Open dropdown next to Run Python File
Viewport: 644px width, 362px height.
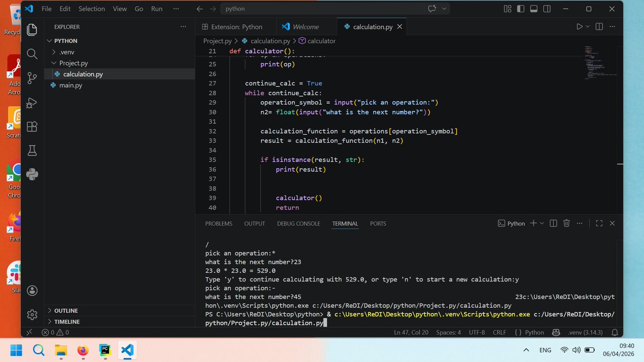pos(587,27)
